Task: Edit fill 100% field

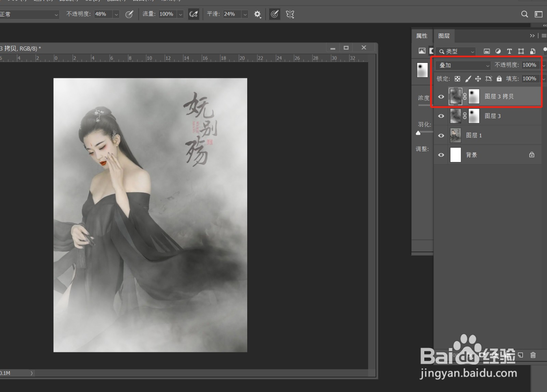Action: (x=530, y=79)
